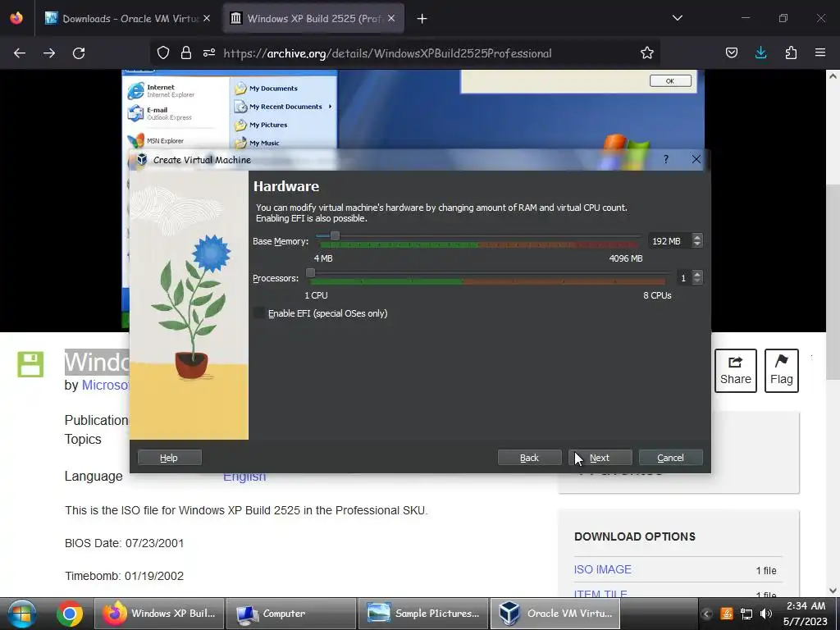Show hidden tray icons arrow
Image resolution: width=840 pixels, height=630 pixels.
pyautogui.click(x=706, y=614)
